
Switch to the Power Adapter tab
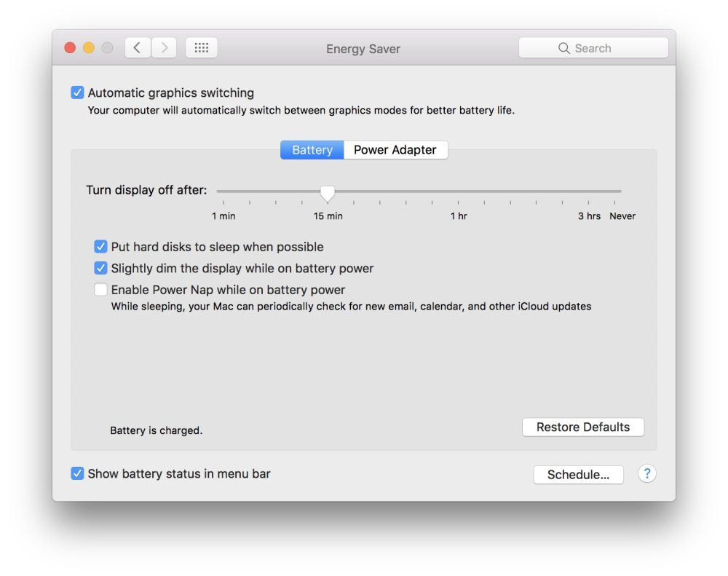395,150
